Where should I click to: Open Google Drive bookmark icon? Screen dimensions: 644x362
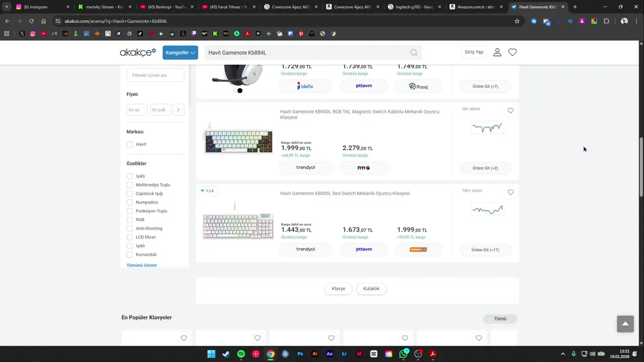pyautogui.click(x=129, y=34)
